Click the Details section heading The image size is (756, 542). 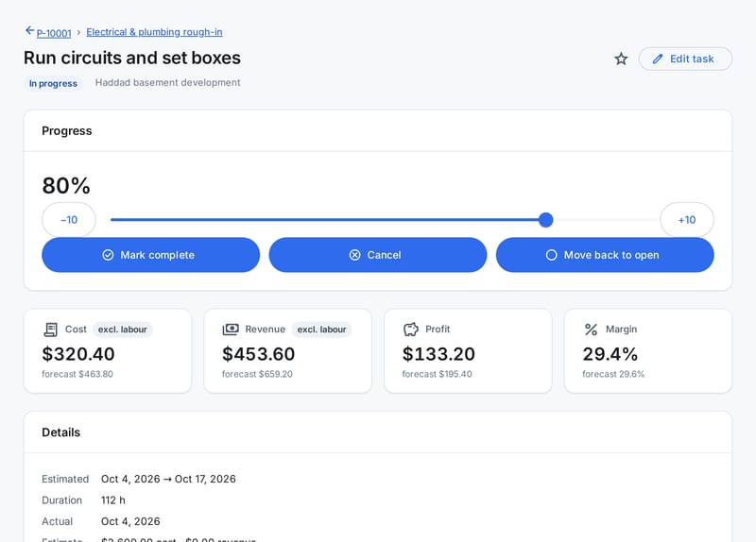61,432
